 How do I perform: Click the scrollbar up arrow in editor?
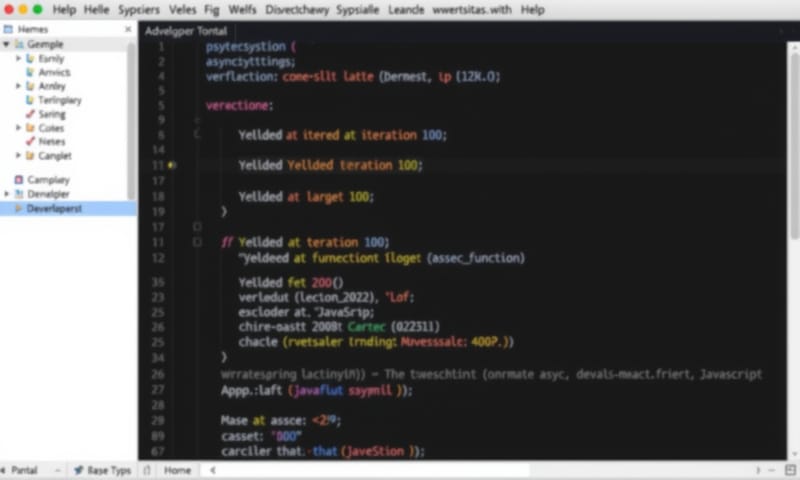coord(794,46)
